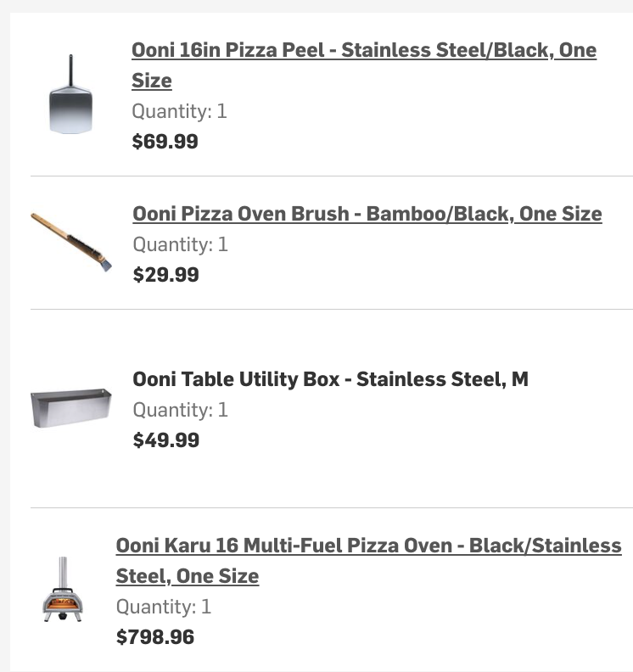Click the $29.99 price

[x=165, y=275]
